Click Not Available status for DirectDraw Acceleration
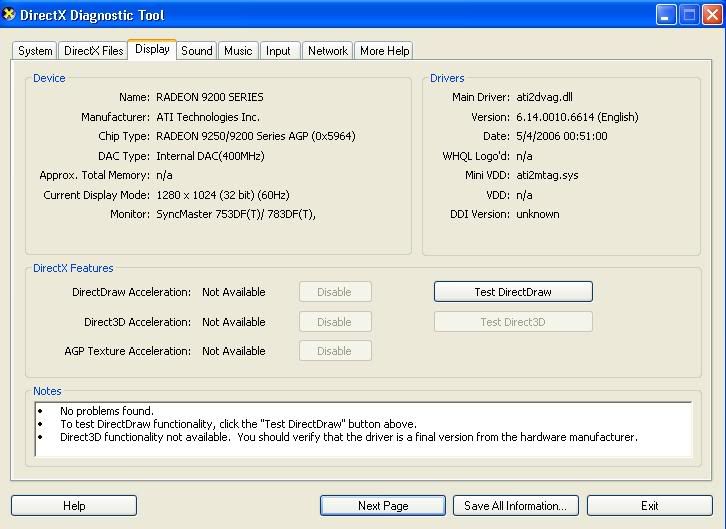Screen dimensions: 726x529 click(x=234, y=292)
